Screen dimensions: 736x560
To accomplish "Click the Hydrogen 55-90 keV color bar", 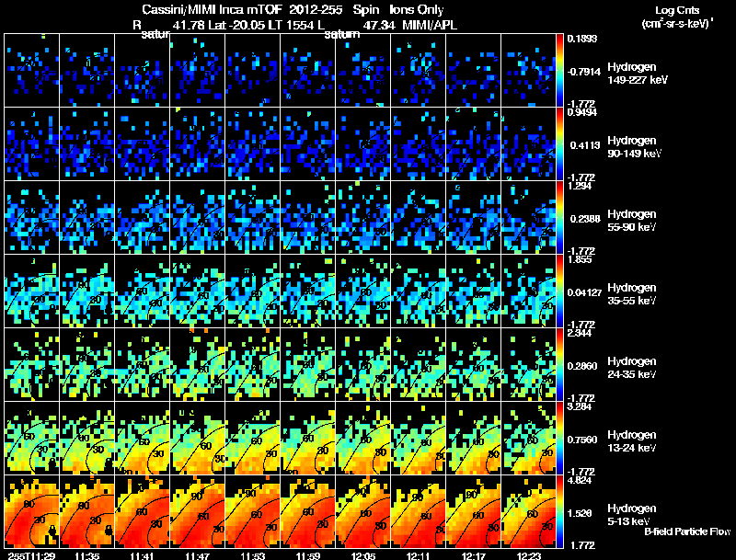I will [559, 218].
